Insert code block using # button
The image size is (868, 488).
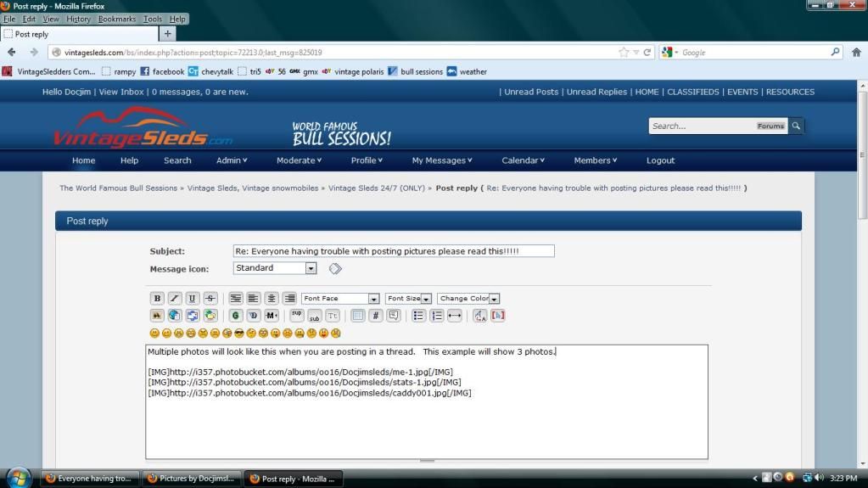(x=376, y=316)
